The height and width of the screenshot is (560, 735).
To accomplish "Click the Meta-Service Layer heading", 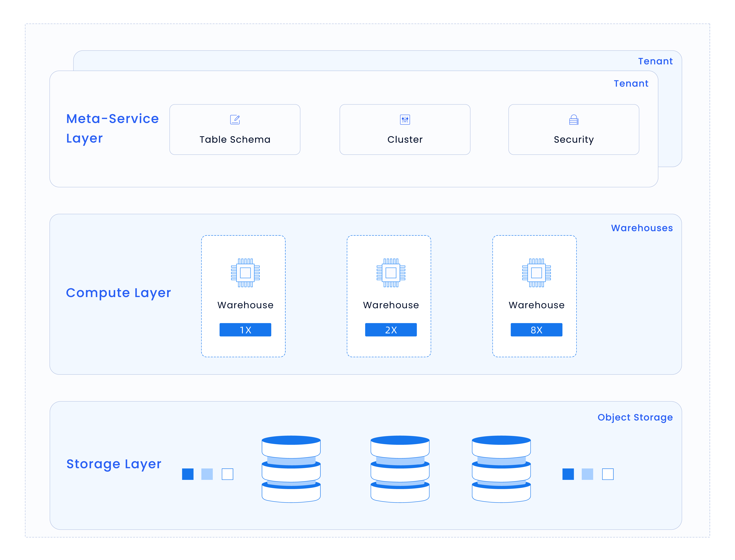I will [x=112, y=128].
